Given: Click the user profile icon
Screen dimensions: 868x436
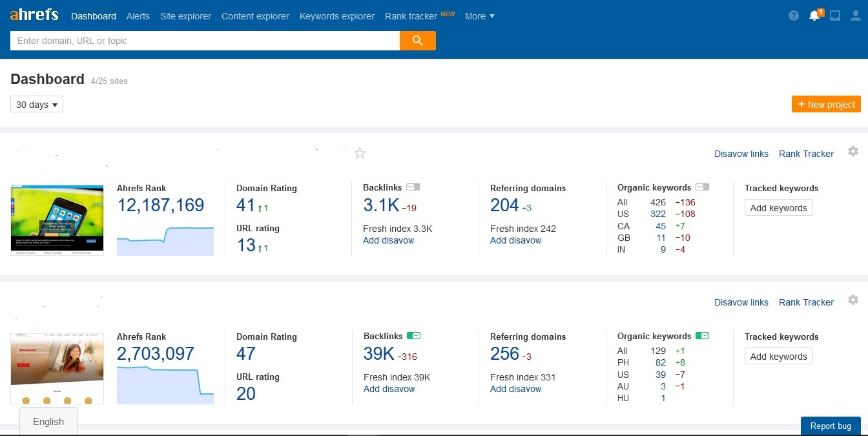Looking at the screenshot, I should [x=856, y=16].
